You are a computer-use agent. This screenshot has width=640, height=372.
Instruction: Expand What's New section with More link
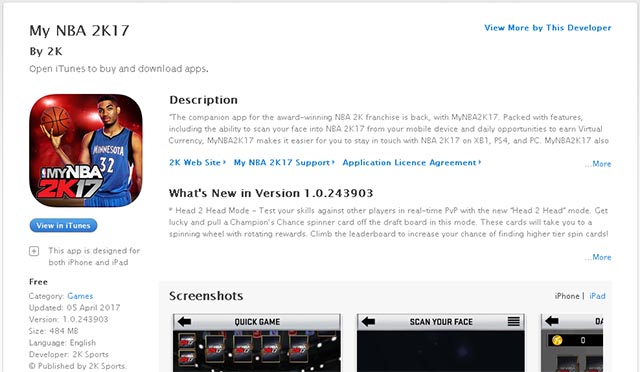(598, 257)
